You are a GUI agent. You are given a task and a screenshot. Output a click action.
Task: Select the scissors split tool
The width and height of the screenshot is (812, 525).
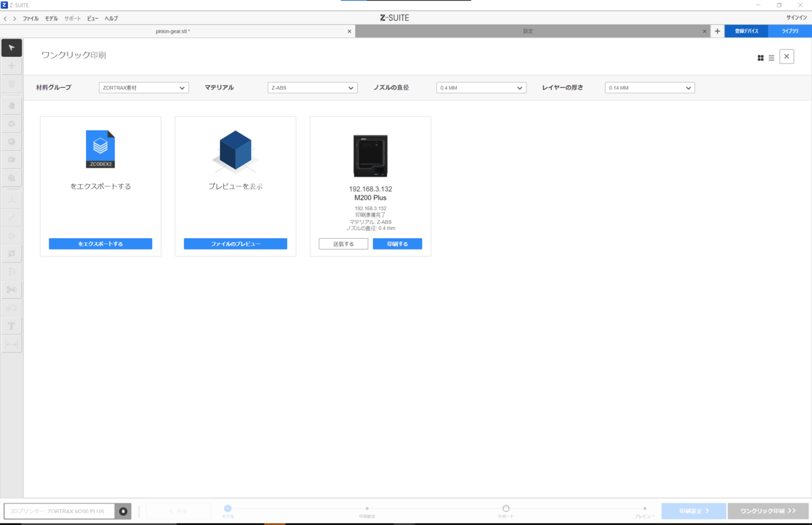click(x=12, y=290)
